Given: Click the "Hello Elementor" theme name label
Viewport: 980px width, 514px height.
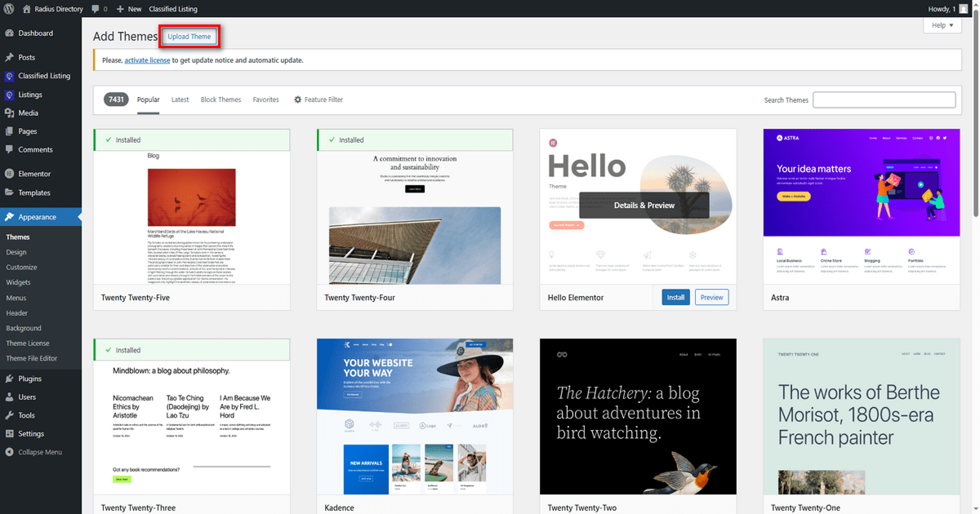Looking at the screenshot, I should [x=576, y=298].
